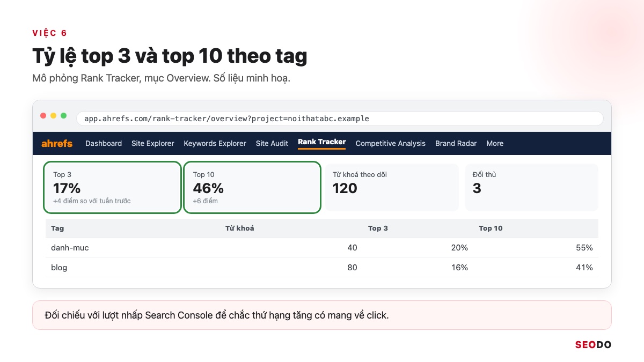This screenshot has height=362, width=644.
Task: Go to Site Explorer
Action: (153, 143)
